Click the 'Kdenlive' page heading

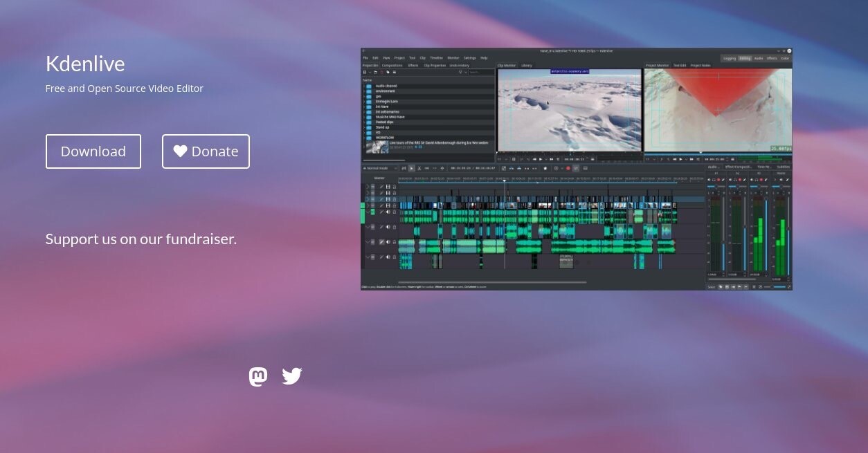(85, 64)
